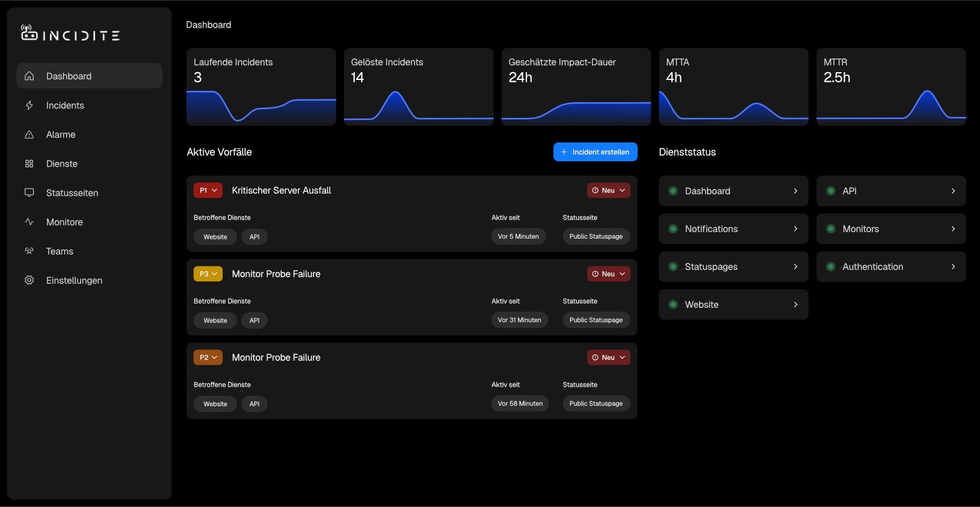980x507 pixels.
Task: Click the people icon for Teams
Action: (x=29, y=251)
